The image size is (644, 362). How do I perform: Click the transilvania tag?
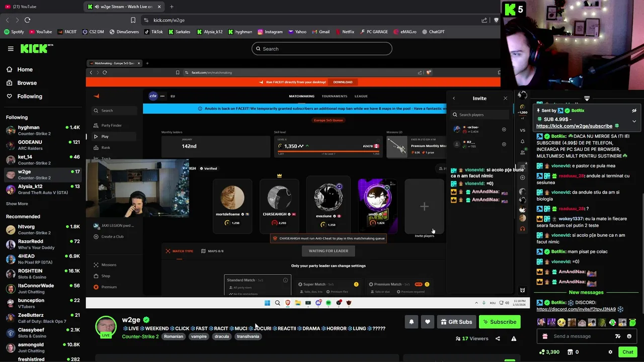click(248, 336)
